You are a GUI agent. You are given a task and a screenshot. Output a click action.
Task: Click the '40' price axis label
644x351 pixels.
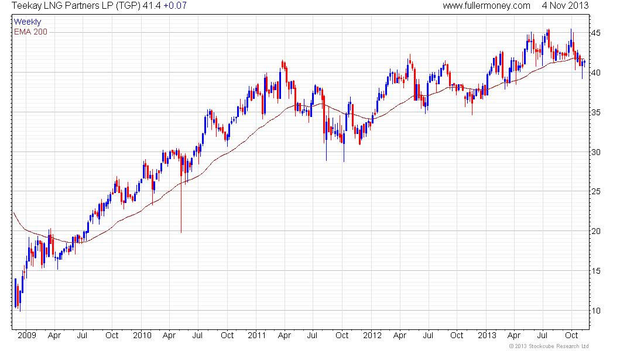pos(595,73)
